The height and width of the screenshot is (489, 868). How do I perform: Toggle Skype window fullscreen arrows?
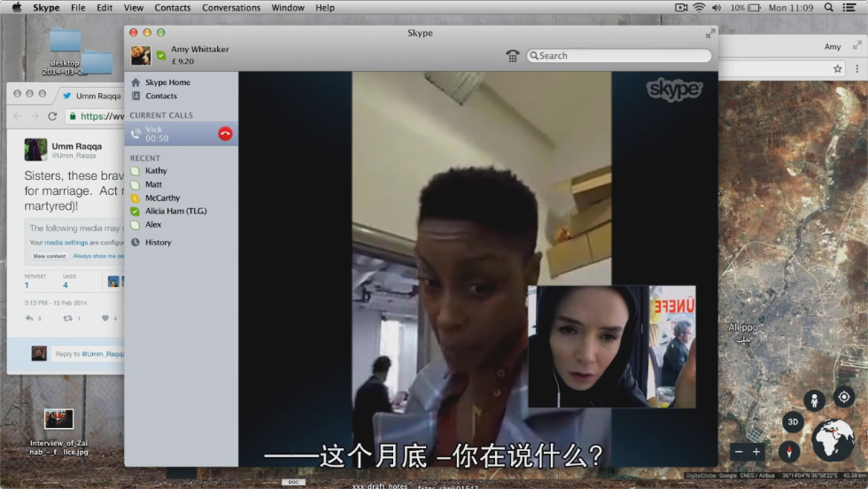click(x=710, y=34)
